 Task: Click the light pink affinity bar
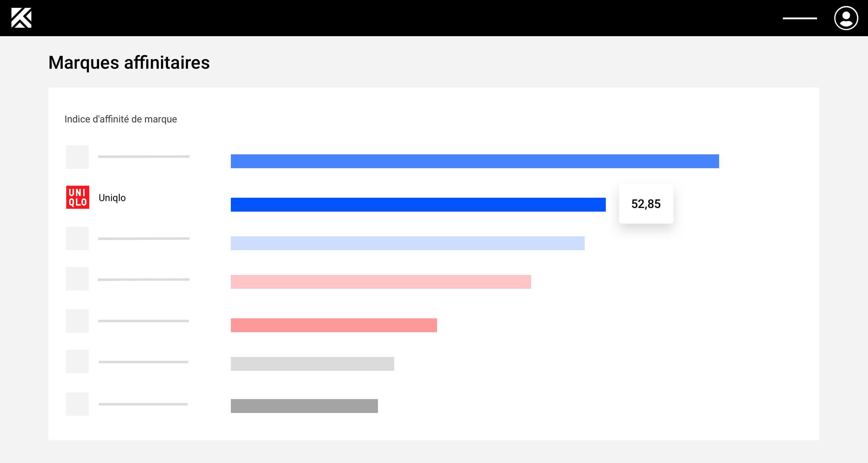tap(381, 282)
